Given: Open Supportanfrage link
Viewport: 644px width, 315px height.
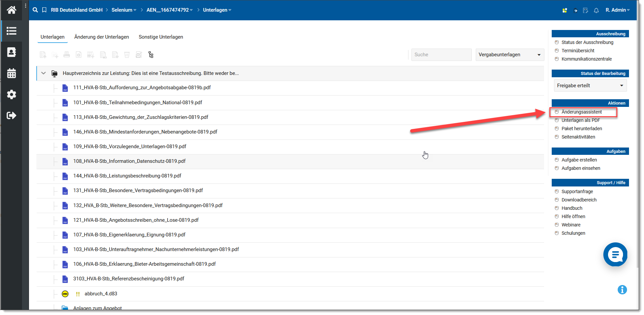Looking at the screenshot, I should pyautogui.click(x=577, y=191).
